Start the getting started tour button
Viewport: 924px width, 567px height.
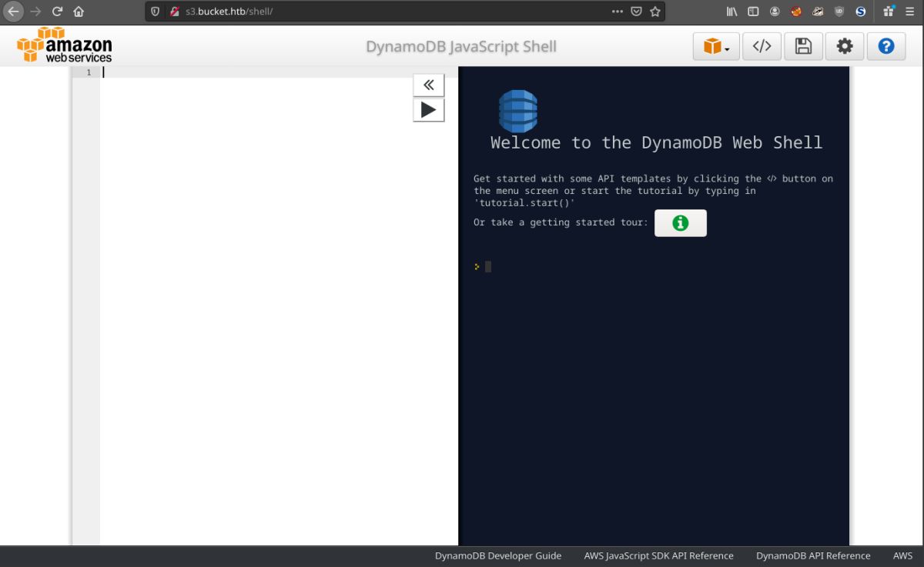680,223
